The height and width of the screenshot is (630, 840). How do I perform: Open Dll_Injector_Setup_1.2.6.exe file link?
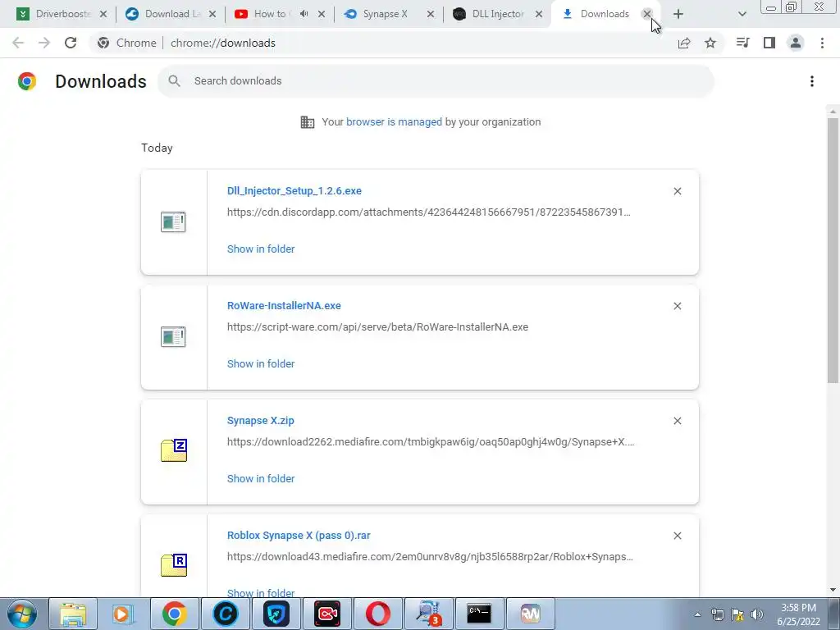294,190
